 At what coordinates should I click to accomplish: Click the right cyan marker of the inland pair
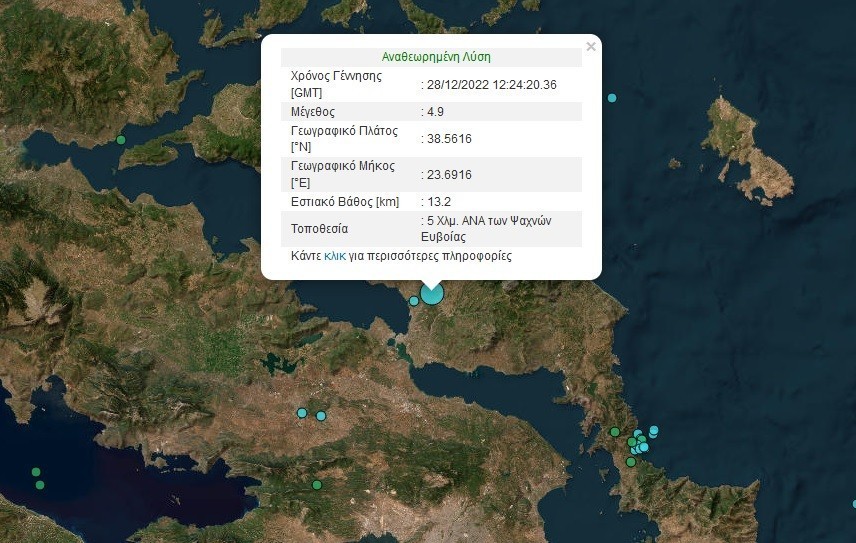tap(321, 416)
